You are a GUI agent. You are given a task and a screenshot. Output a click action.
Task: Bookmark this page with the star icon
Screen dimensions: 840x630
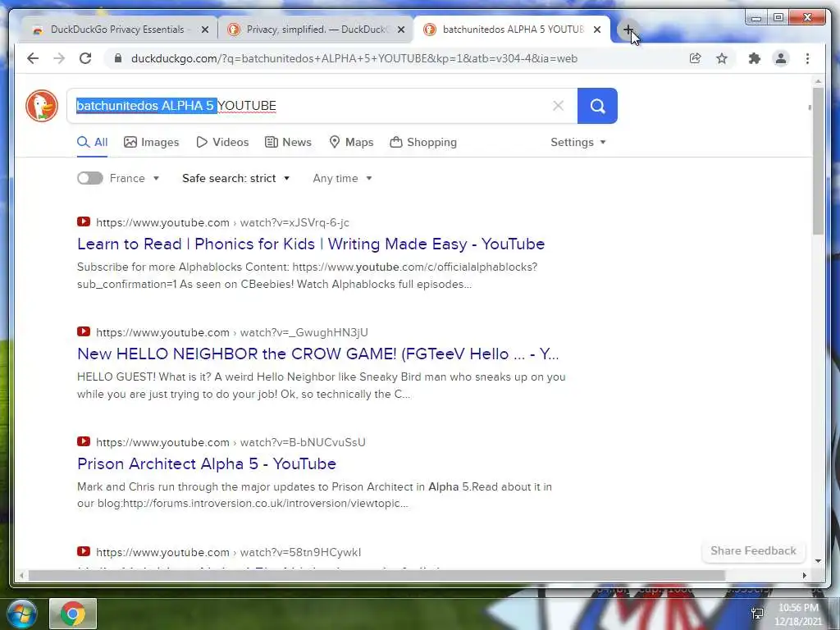pos(722,58)
